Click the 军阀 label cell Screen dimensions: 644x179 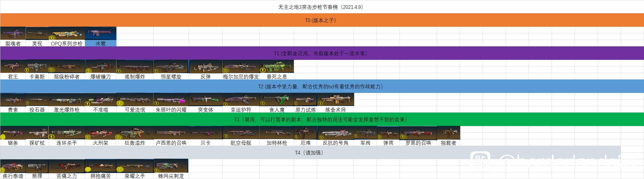(365, 143)
